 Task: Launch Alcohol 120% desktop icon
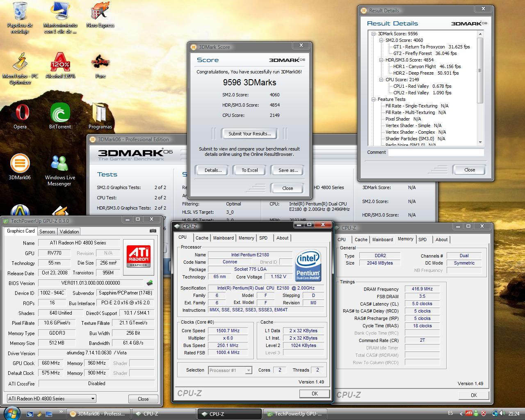[60, 65]
